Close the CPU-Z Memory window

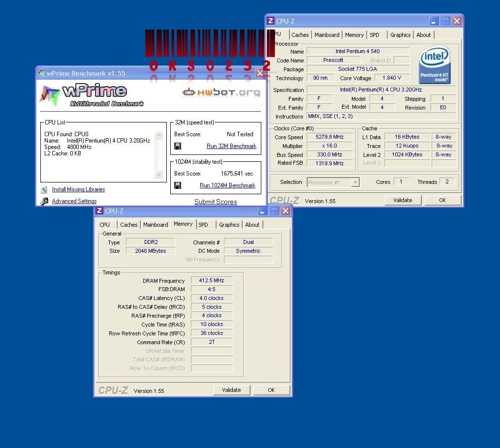tap(286, 211)
